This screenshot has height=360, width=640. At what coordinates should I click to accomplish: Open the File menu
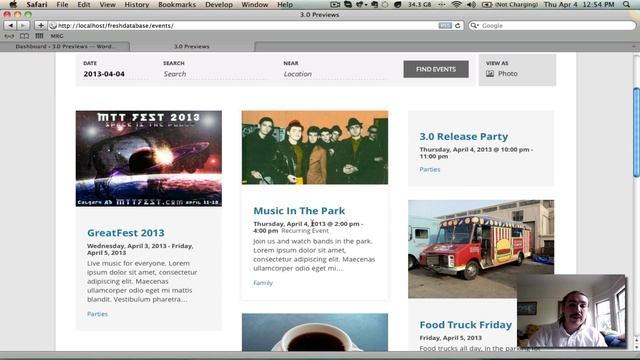click(62, 4)
